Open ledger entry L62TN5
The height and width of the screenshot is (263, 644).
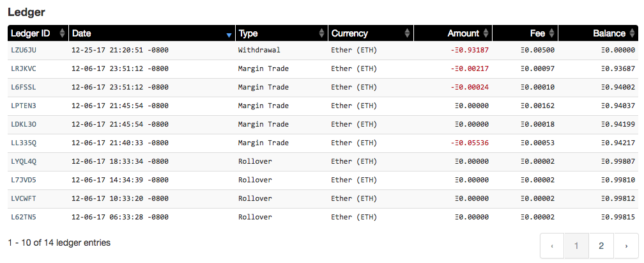(x=24, y=217)
